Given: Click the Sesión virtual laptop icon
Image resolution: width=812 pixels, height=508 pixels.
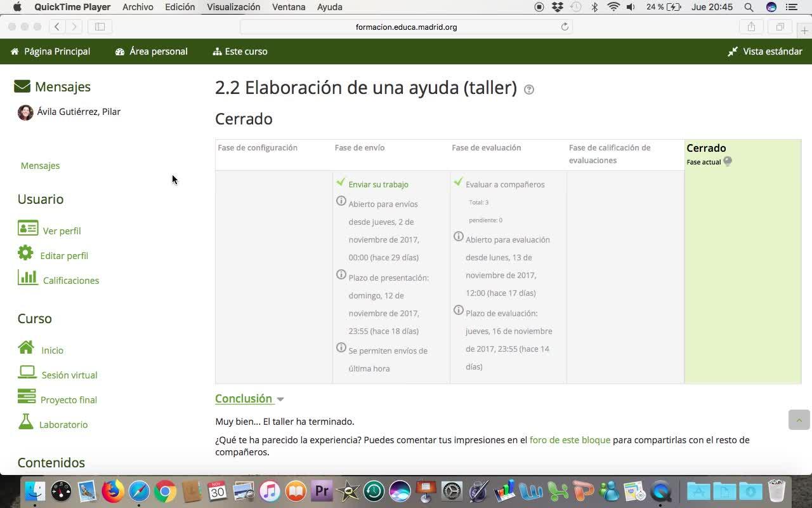Looking at the screenshot, I should (27, 372).
